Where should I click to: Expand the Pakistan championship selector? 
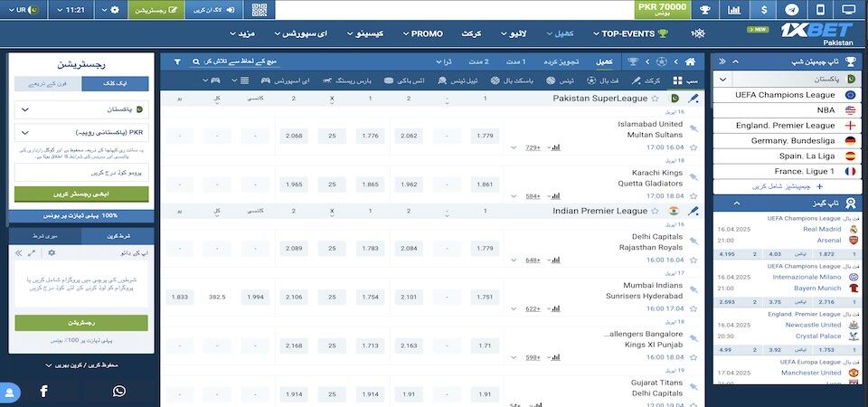point(723,80)
